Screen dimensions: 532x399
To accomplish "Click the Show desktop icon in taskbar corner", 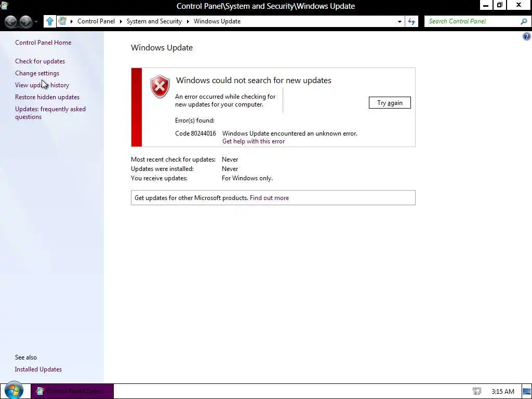I will point(527,392).
